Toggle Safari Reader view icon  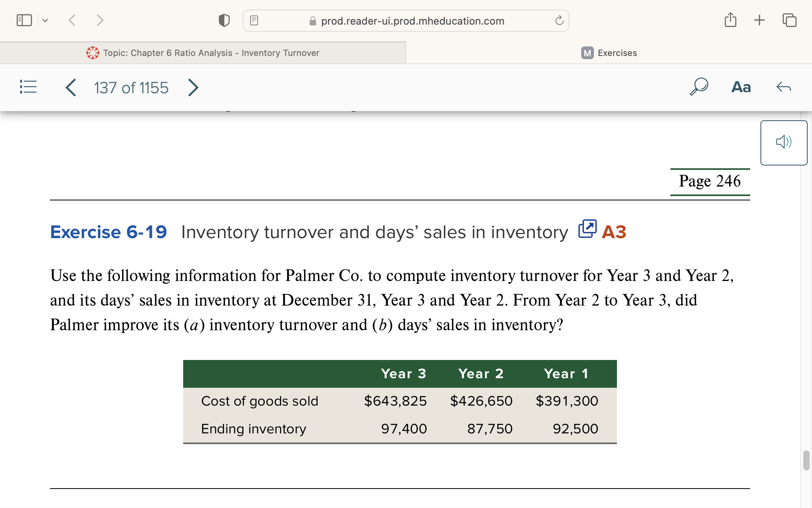(254, 20)
